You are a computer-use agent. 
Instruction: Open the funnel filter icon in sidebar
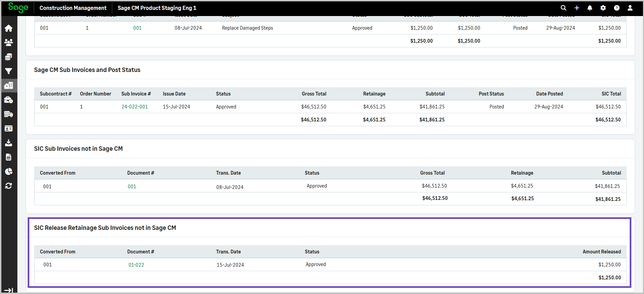pos(9,71)
